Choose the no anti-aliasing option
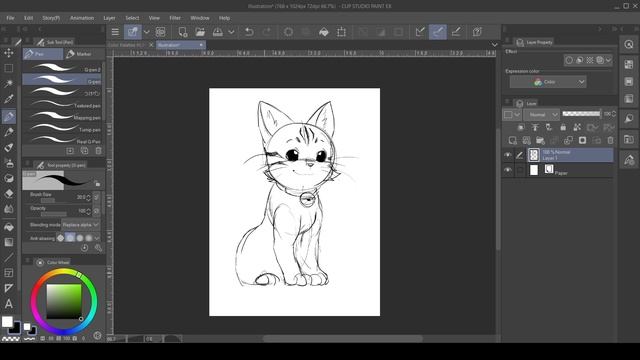This screenshot has height=360, width=640. pyautogui.click(x=60, y=238)
